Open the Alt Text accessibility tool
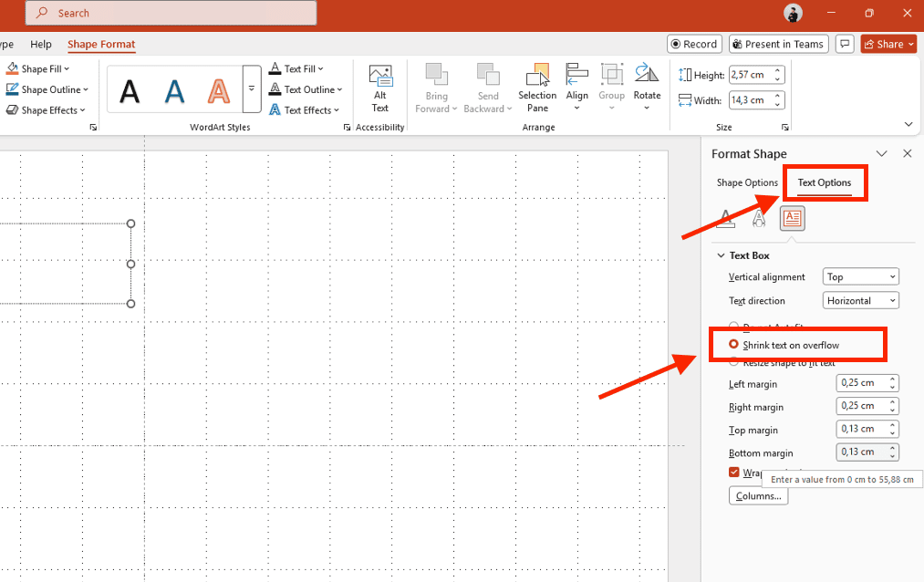 [380, 88]
